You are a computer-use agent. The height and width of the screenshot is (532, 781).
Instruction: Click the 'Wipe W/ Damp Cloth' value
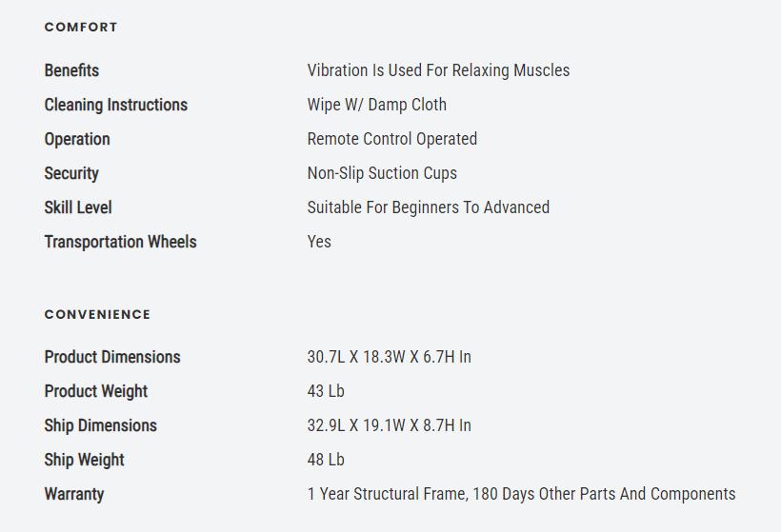(x=376, y=105)
